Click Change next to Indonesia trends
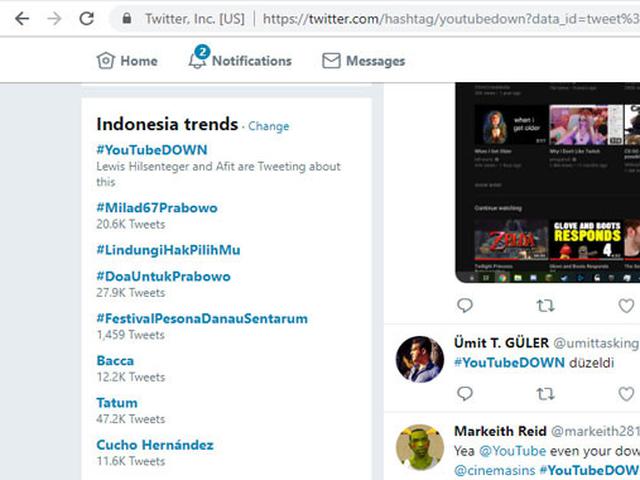 coord(269,126)
